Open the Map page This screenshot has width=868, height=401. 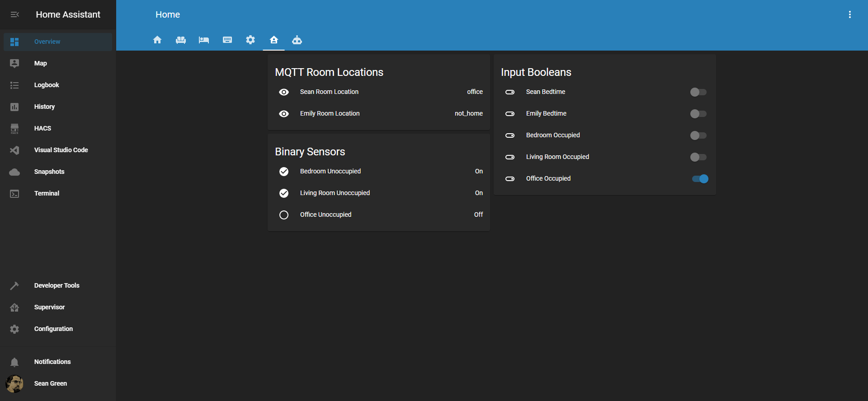58,63
